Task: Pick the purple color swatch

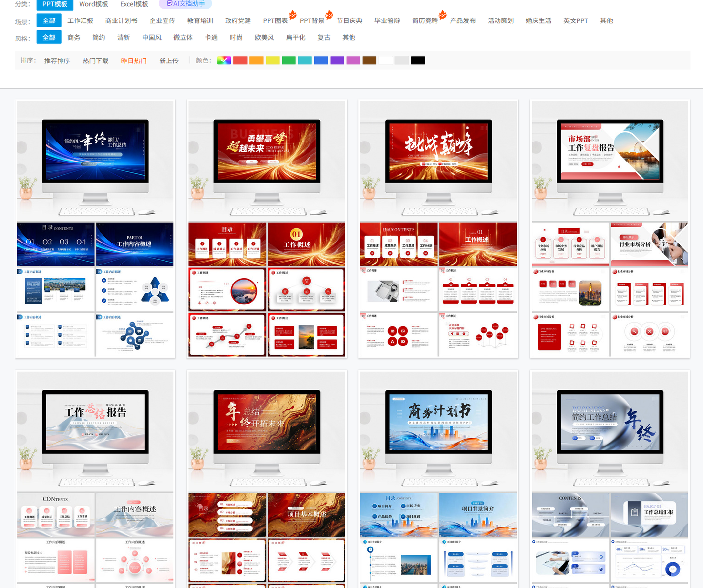Action: point(337,61)
